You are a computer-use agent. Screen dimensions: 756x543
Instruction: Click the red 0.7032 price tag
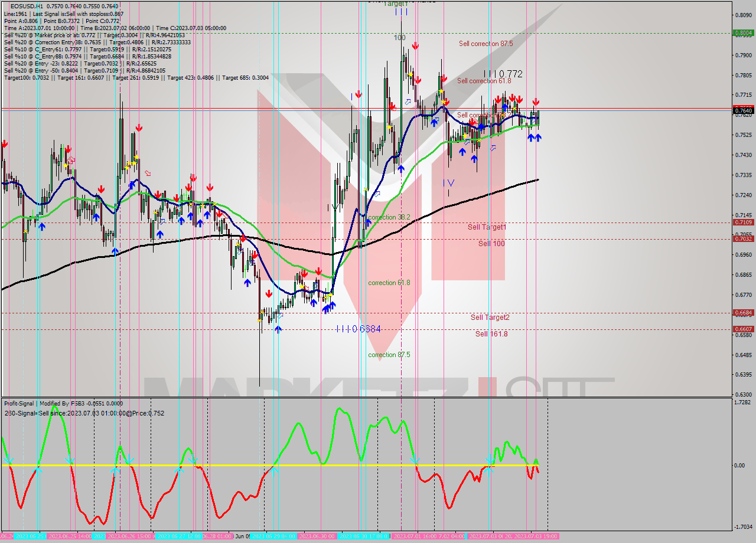[743, 238]
